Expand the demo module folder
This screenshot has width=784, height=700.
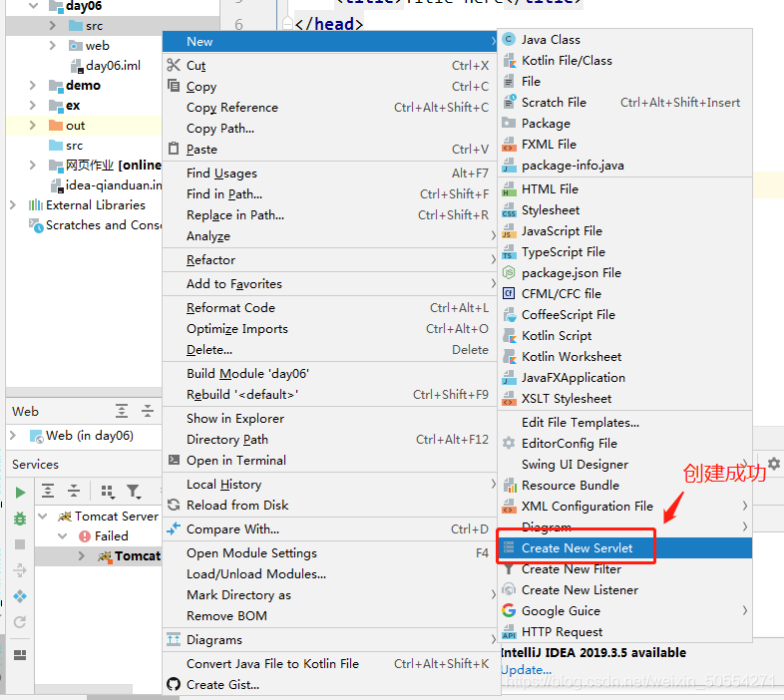coord(33,86)
